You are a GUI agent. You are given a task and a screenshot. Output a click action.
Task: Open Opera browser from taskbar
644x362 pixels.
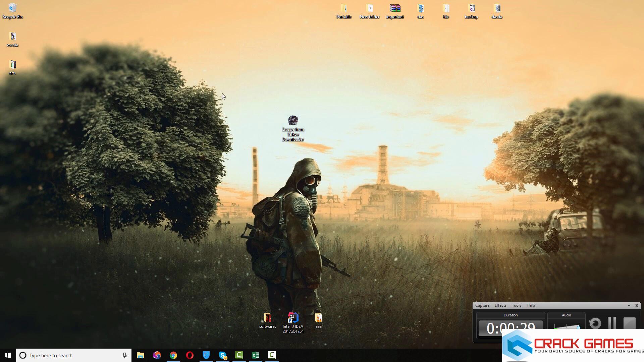(x=190, y=355)
